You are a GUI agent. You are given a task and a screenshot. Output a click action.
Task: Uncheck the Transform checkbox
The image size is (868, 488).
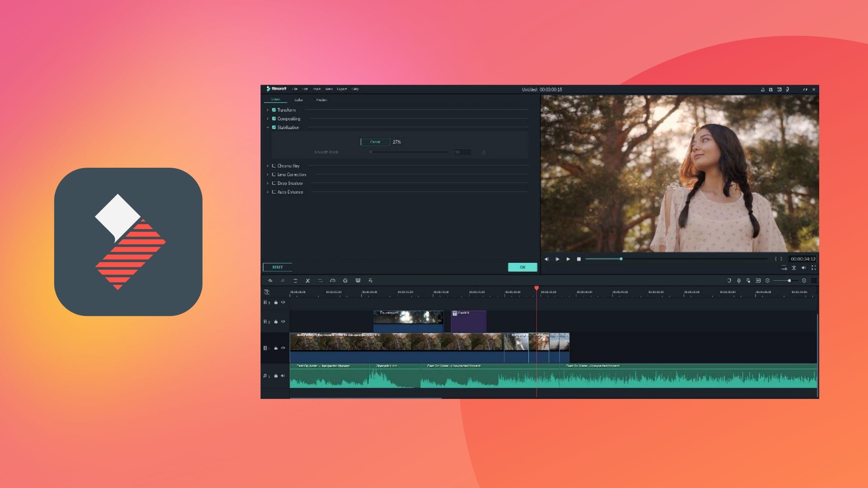point(274,110)
